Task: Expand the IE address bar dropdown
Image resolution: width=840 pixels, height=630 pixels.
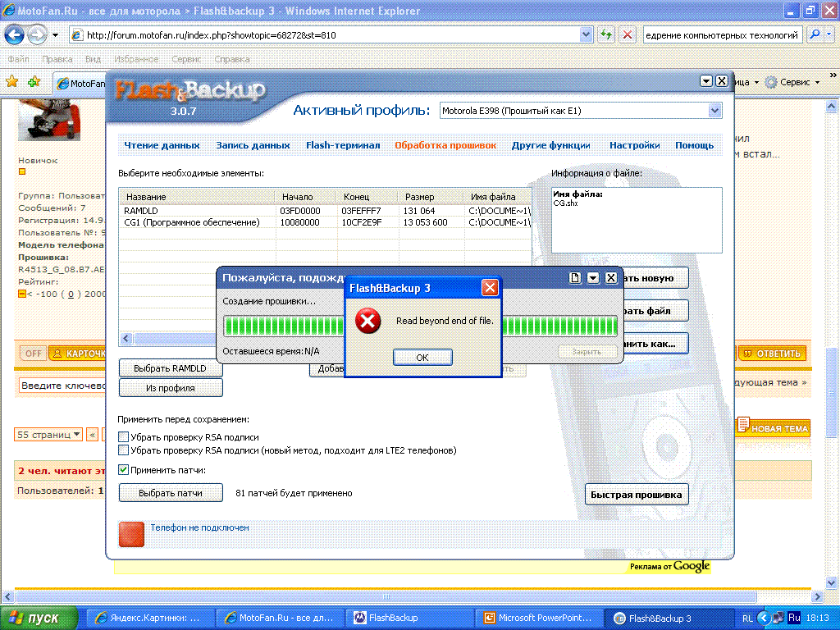Action: click(x=586, y=34)
